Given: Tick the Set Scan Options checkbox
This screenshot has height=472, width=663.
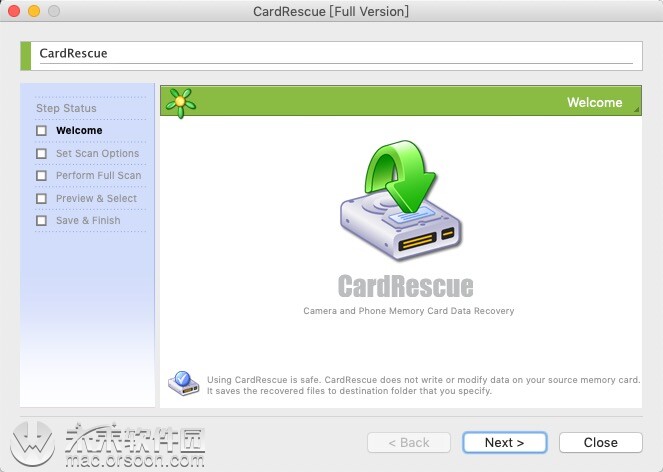Looking at the screenshot, I should point(41,154).
